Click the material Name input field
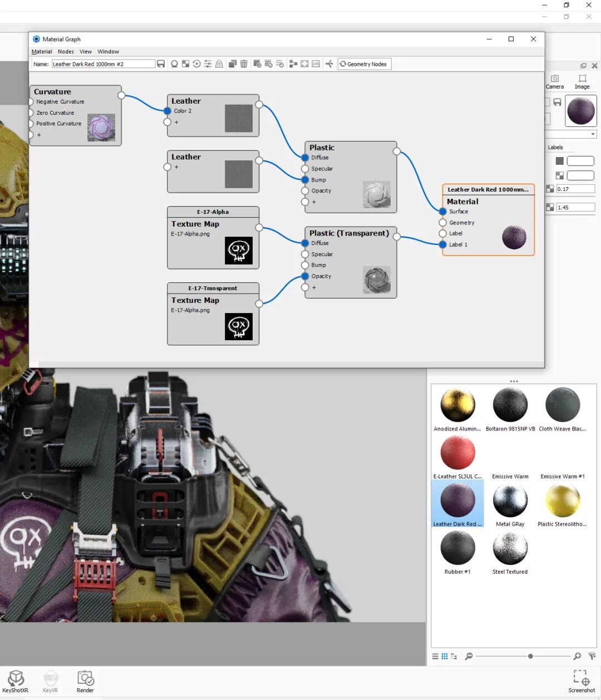The height and width of the screenshot is (700, 601). 104,64
